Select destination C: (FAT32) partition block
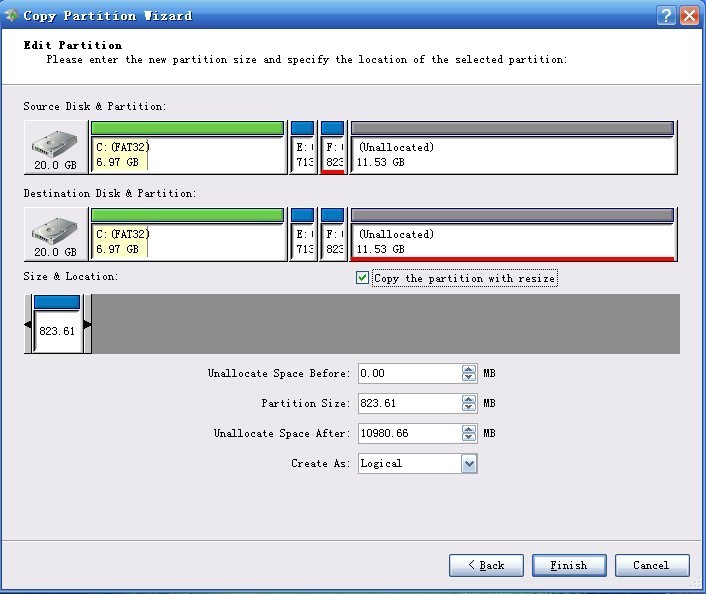 187,235
